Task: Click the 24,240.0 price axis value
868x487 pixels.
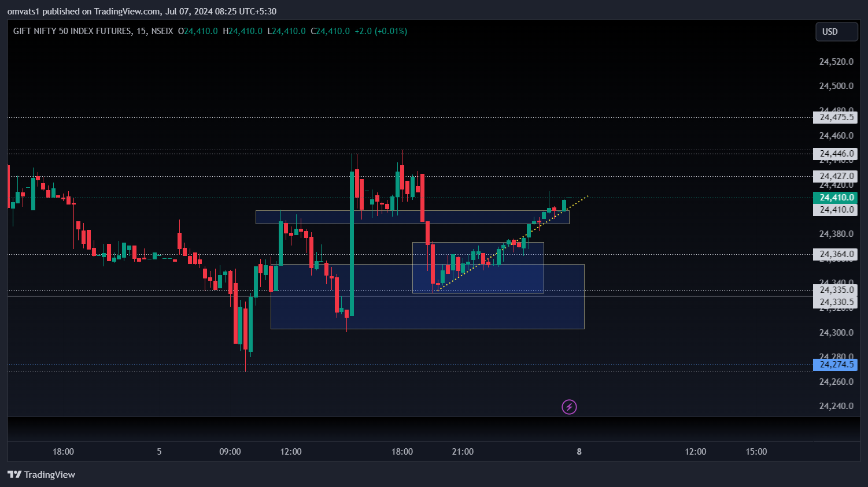Action: 836,406
